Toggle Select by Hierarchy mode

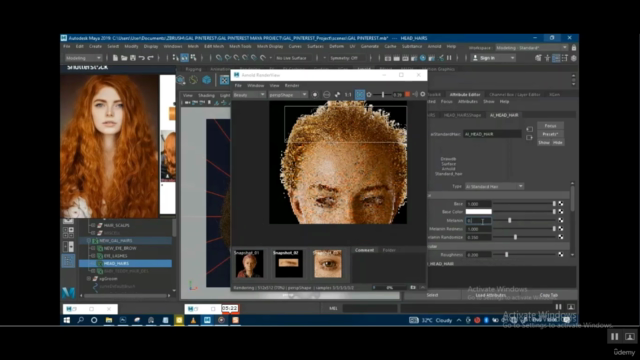(176, 58)
